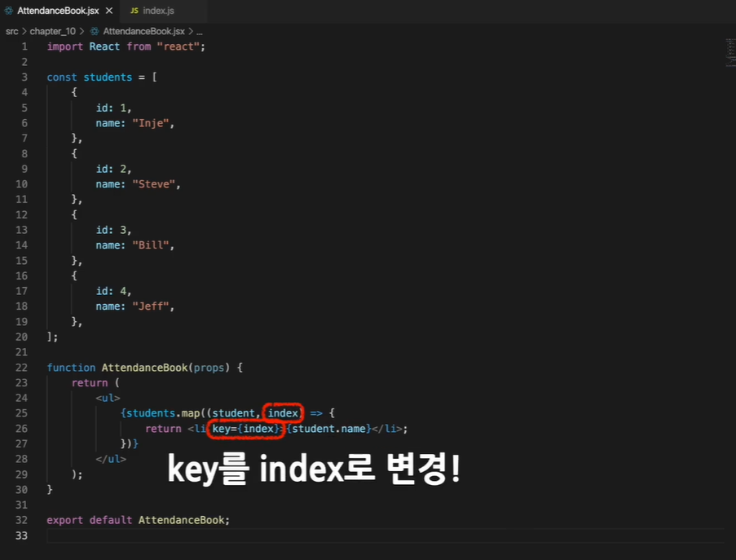Image resolution: width=736 pixels, height=560 pixels.
Task: Switch to the AttendanceBook.jsx tab
Action: pos(58,11)
